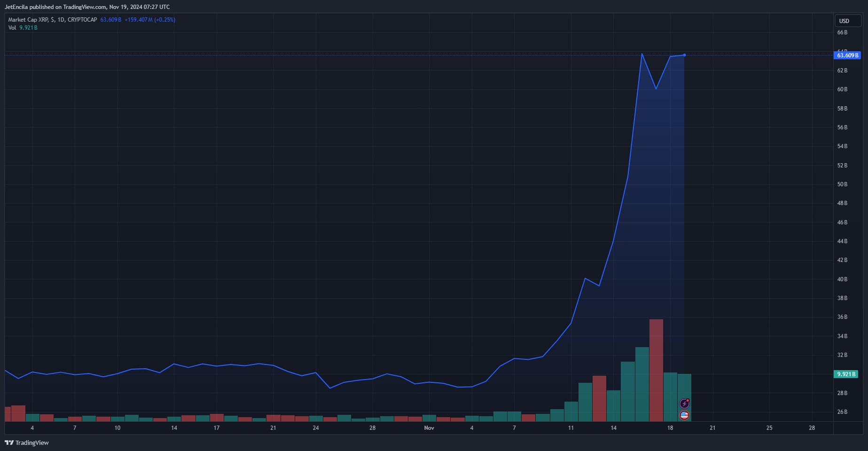Click the 21 date label after Nov

(x=712, y=428)
